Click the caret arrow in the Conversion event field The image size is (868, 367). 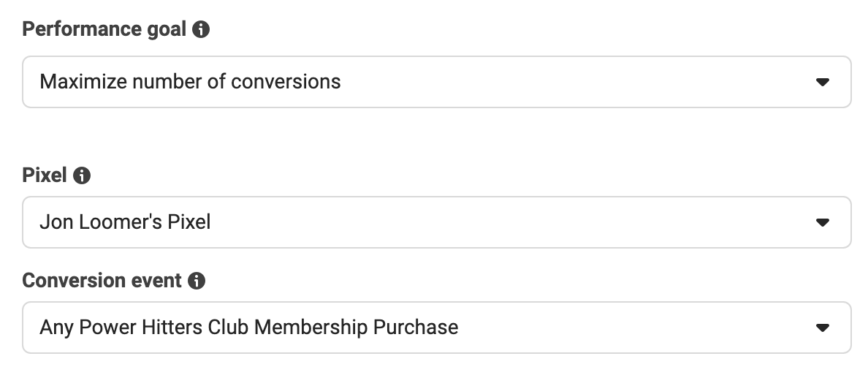tap(822, 328)
